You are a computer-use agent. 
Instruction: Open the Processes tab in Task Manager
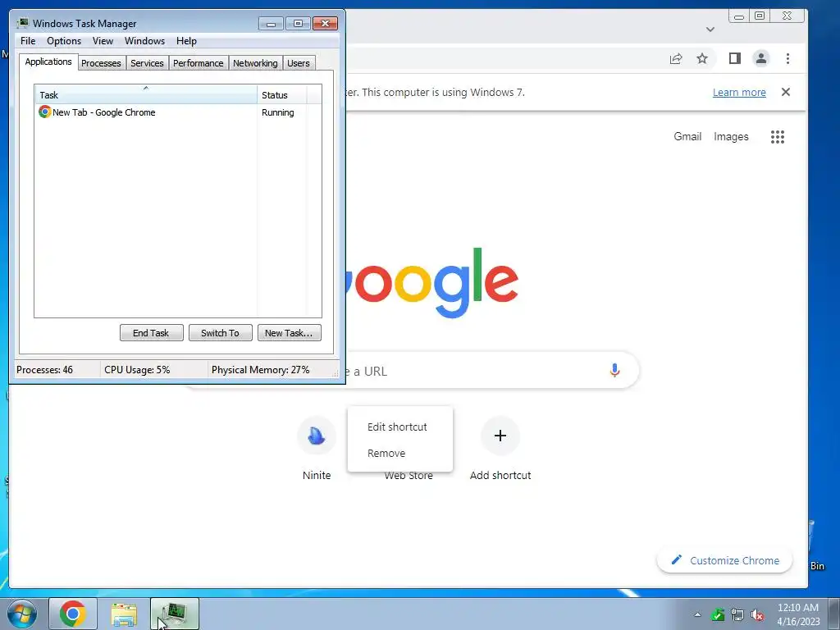(x=101, y=63)
